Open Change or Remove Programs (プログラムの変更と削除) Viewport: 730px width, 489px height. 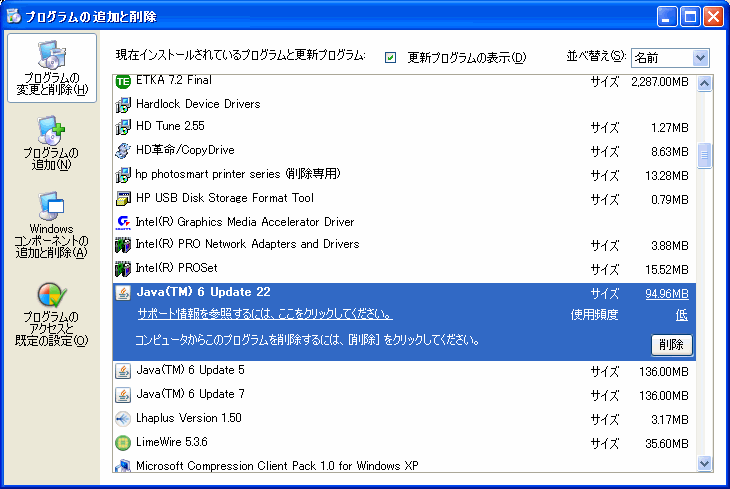[52, 68]
